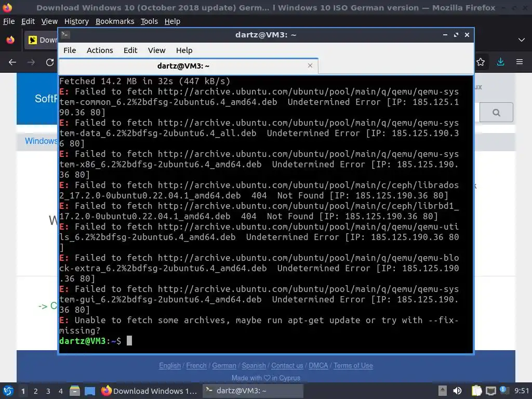Click Firefox back arrow button
This screenshot has height=399, width=532.
click(x=12, y=62)
